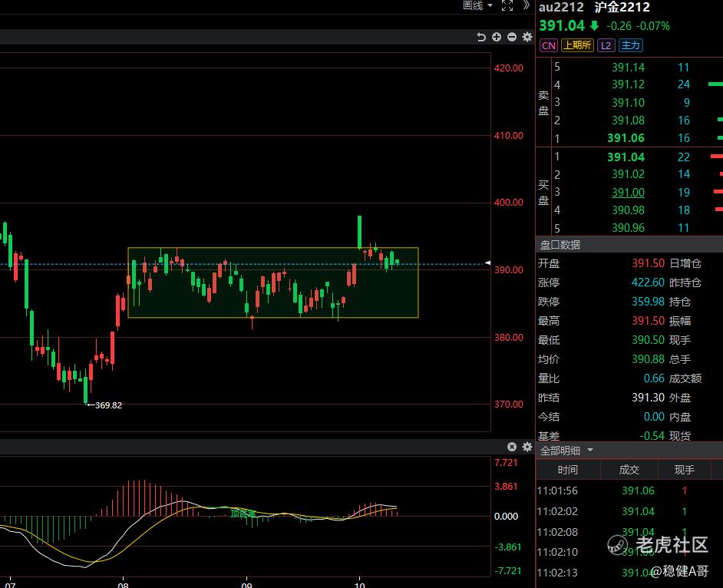Expand the 全部明细 dropdown
The width and height of the screenshot is (723, 588).
566,450
